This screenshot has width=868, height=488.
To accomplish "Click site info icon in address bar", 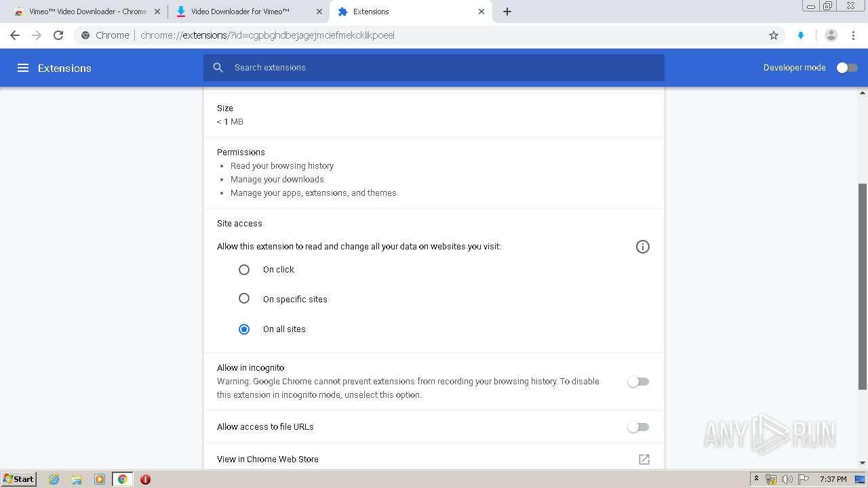I will (x=85, y=35).
